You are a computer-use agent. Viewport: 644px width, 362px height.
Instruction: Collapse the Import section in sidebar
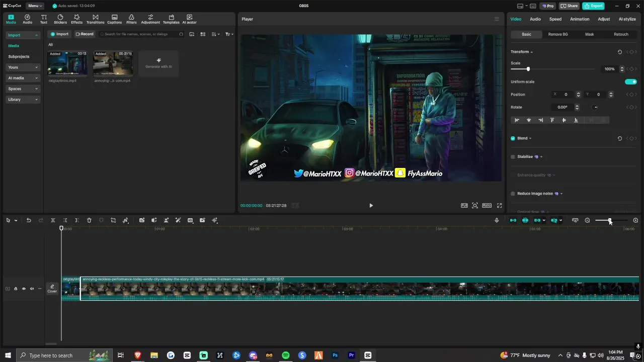[23, 35]
